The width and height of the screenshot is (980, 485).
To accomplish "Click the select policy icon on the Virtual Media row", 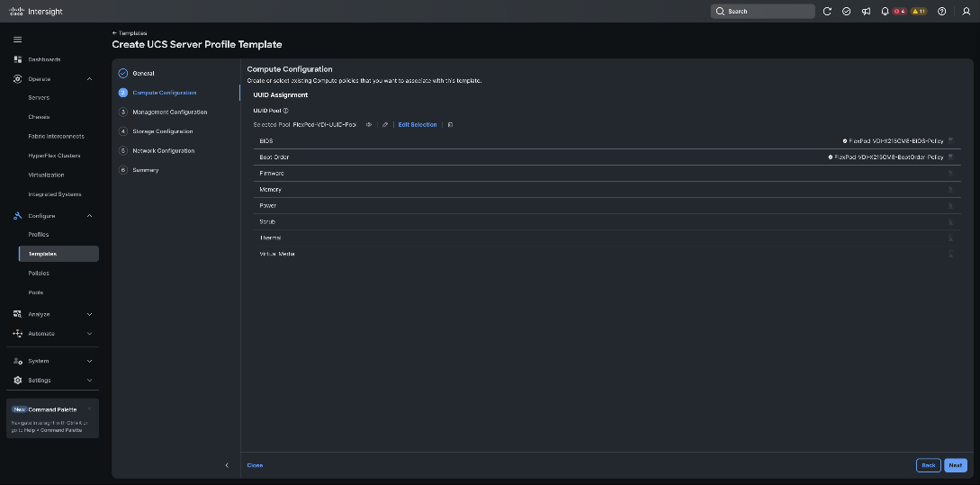I will click(950, 254).
